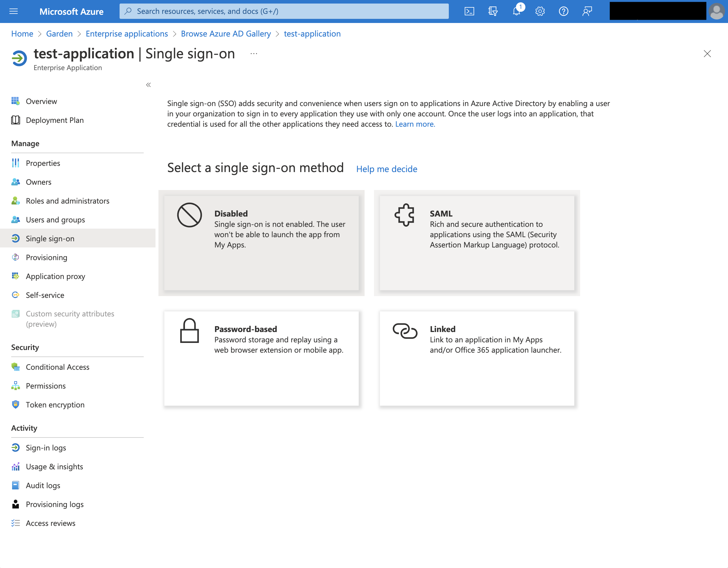Open the portal hamburger menu
728x568 pixels.
pyautogui.click(x=14, y=11)
